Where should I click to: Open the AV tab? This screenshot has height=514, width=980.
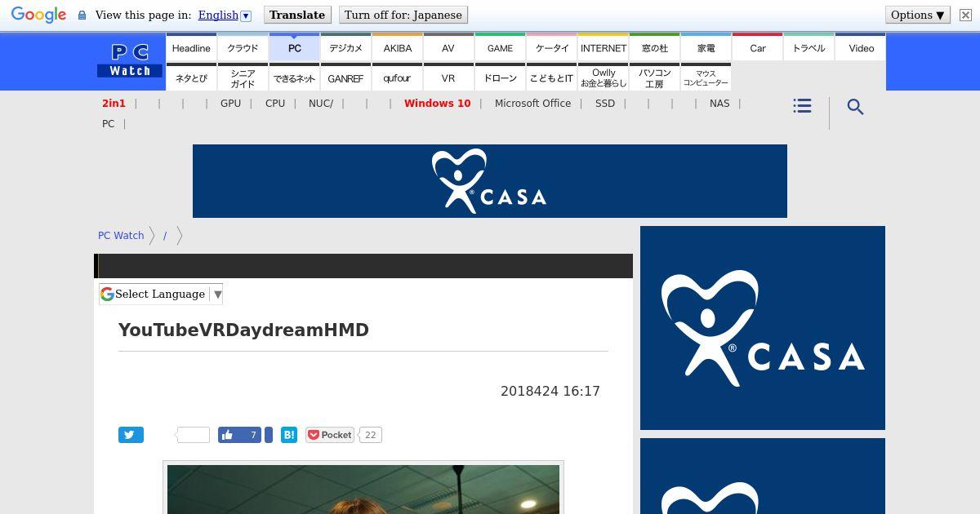tap(448, 47)
